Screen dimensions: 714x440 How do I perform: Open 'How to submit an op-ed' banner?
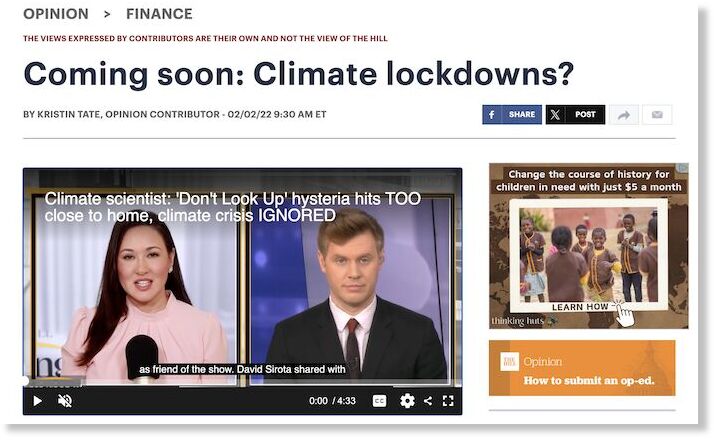(582, 368)
